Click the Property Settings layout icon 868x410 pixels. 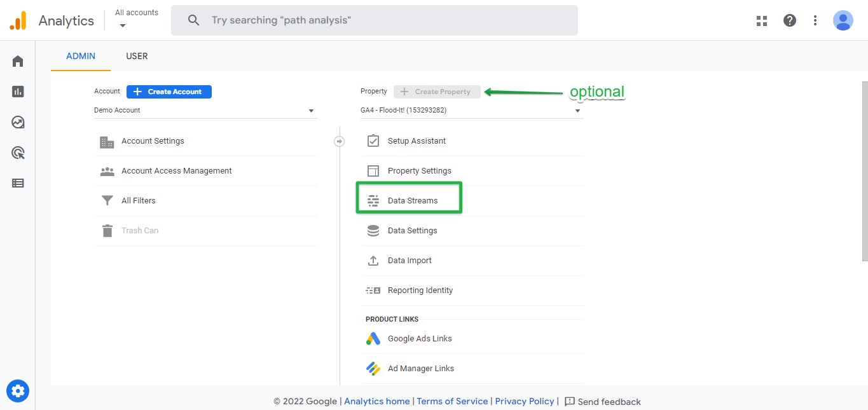[x=373, y=171]
